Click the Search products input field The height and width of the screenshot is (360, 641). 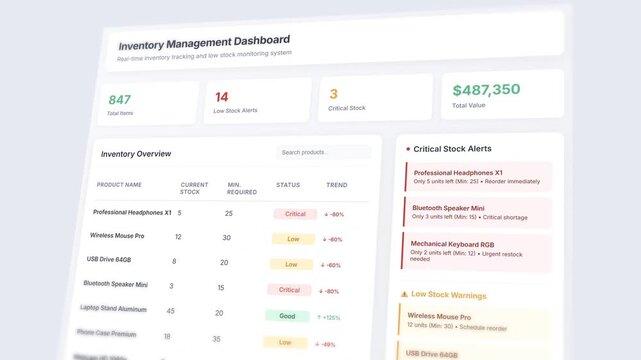(323, 152)
